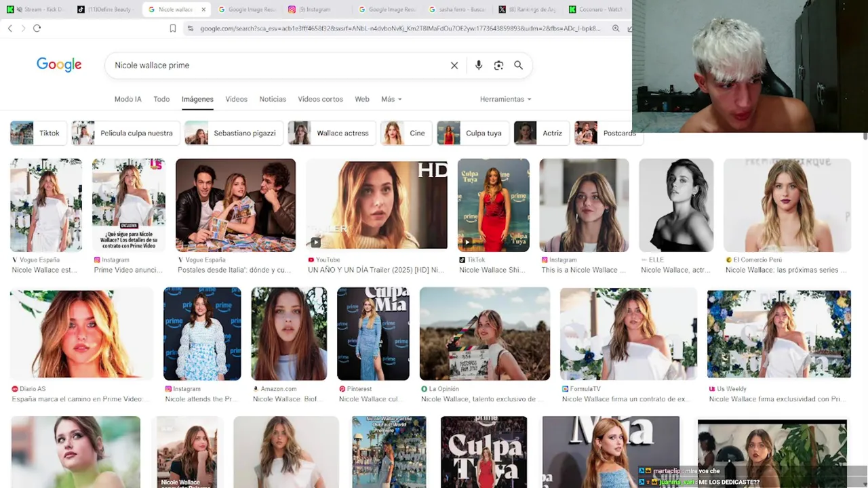The width and height of the screenshot is (868, 488).
Task: Open the Modo IA search mode
Action: 128,99
